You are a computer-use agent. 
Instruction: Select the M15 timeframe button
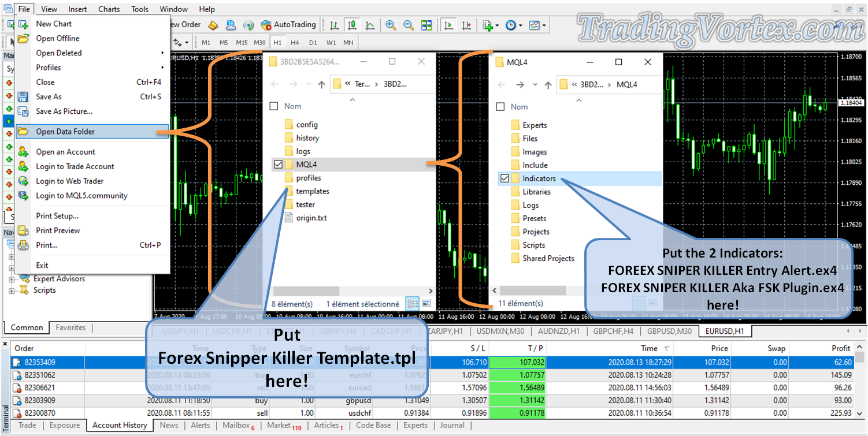pyautogui.click(x=242, y=43)
